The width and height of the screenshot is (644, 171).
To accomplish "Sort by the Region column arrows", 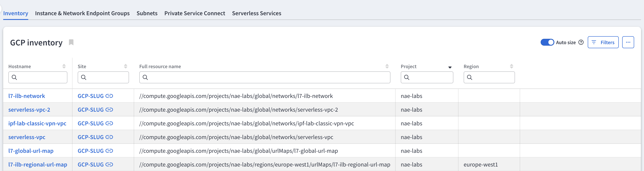I will [512, 66].
